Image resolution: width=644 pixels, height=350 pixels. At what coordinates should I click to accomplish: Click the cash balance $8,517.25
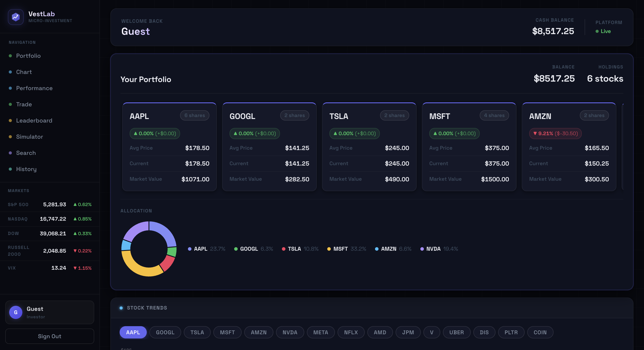click(553, 31)
